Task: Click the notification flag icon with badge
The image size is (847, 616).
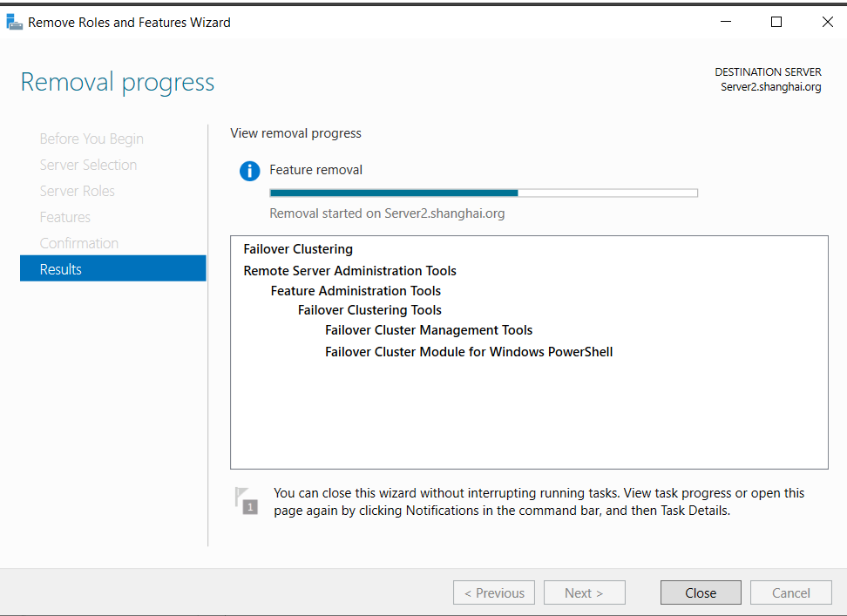Action: [247, 501]
